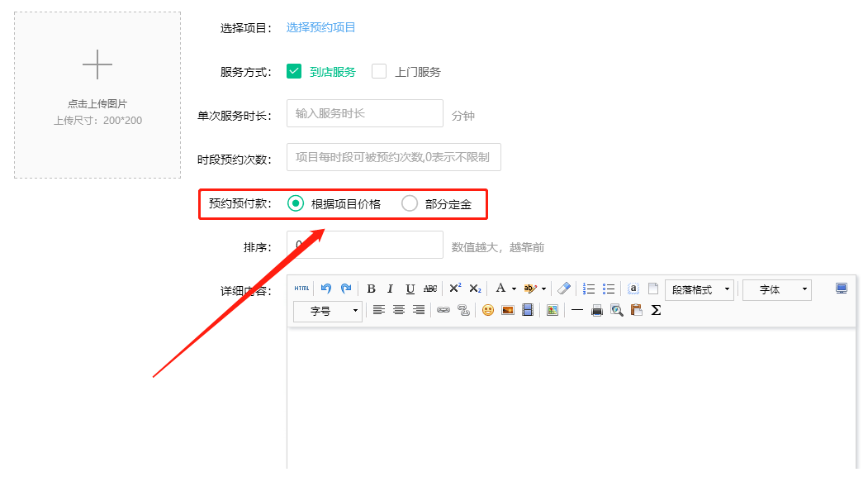Insert a formula with the sigma icon

[x=655, y=310]
